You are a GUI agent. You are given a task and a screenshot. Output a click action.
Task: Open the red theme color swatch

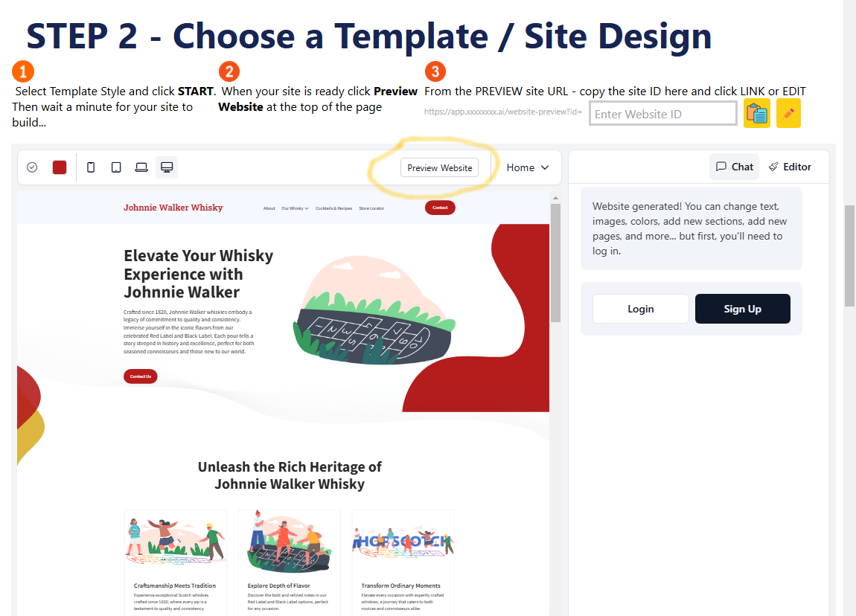pyautogui.click(x=60, y=167)
